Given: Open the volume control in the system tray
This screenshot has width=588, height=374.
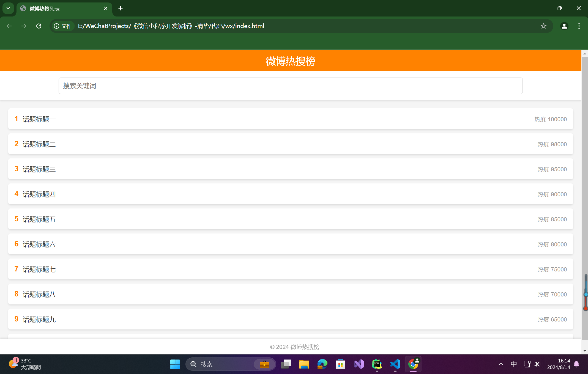Looking at the screenshot, I should [537, 364].
